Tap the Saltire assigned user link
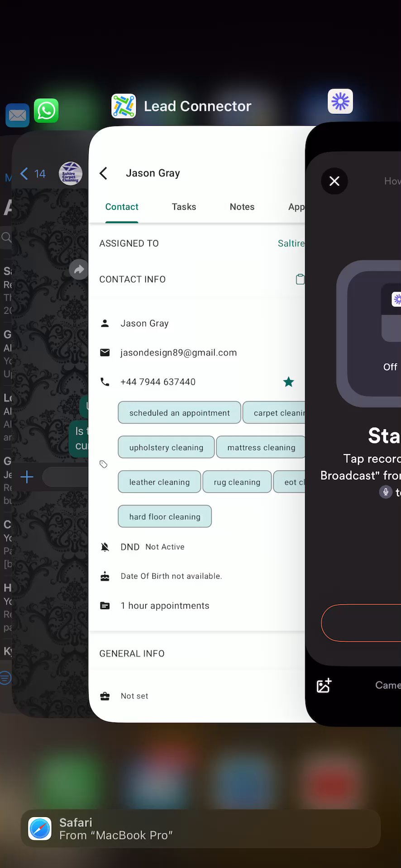Viewport: 401px width, 868px height. [x=291, y=243]
